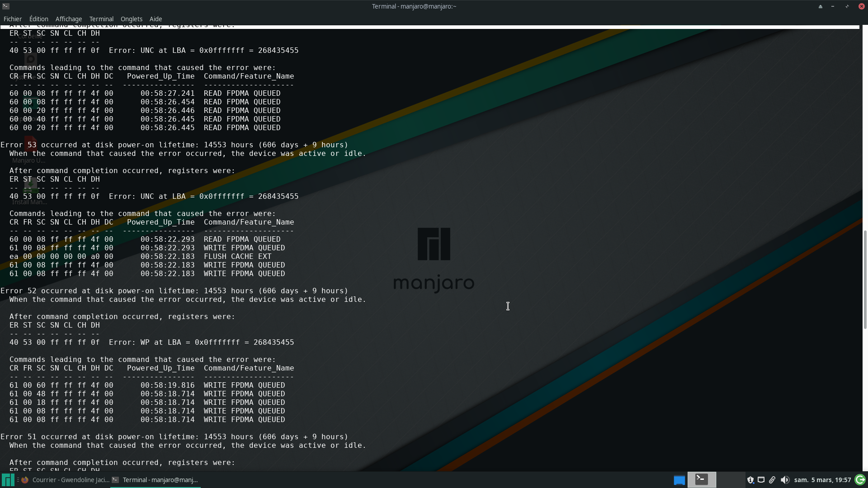The height and width of the screenshot is (488, 868).
Task: Switch to the blue desktop workspace
Action: [679, 480]
